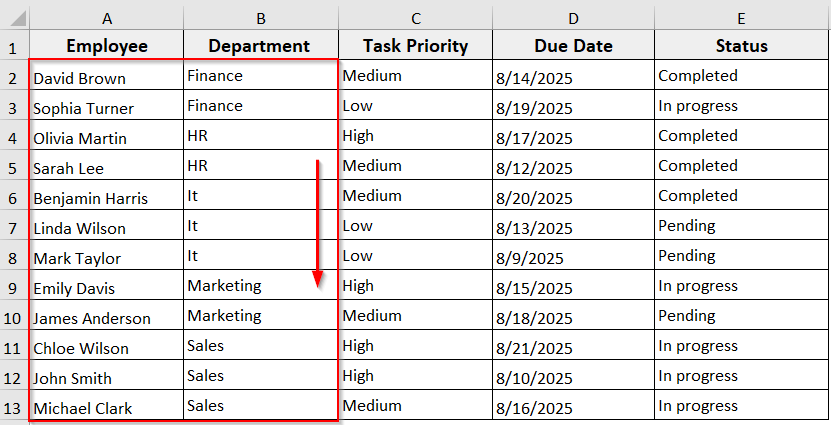
Task: Click row 13 header number
Action: [14, 407]
